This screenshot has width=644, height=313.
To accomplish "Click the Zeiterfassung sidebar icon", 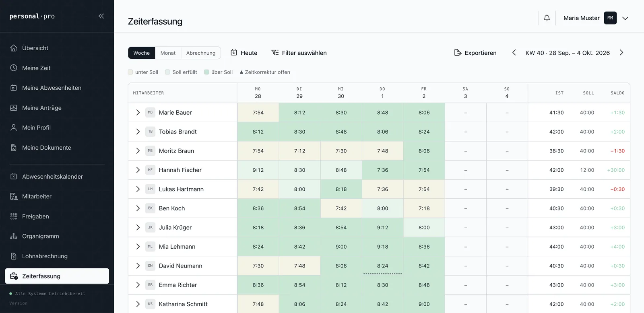I will [x=14, y=276].
